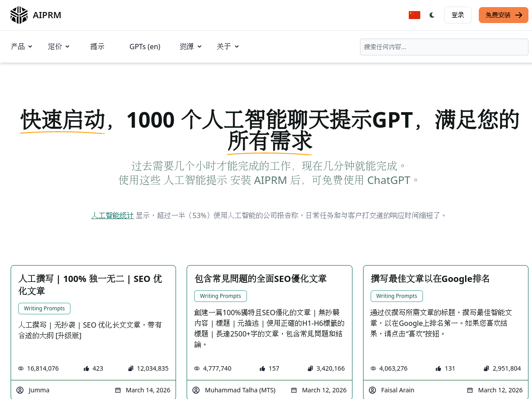Open the 关于 menu label

point(224,46)
